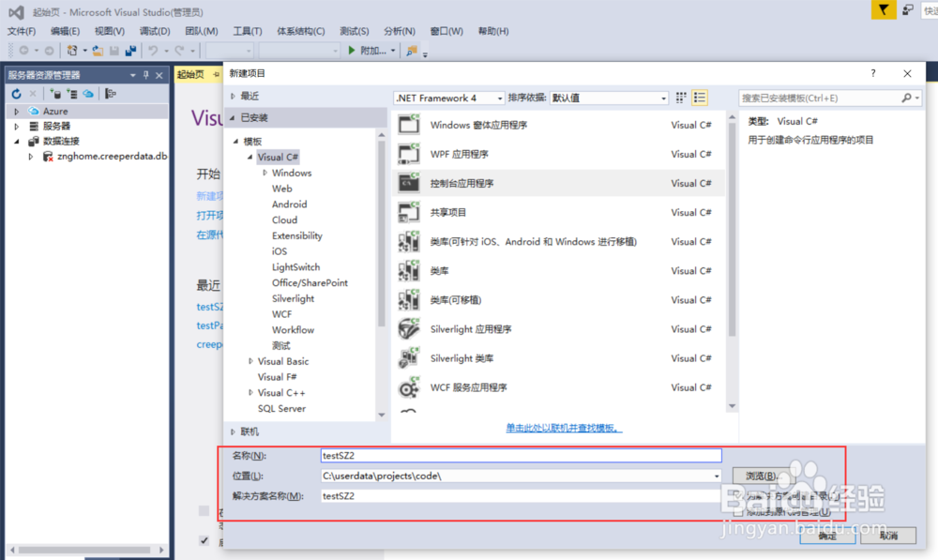The width and height of the screenshot is (938, 560).
Task: Click Server Explorer horizontal scrollbar
Action: pos(86,550)
